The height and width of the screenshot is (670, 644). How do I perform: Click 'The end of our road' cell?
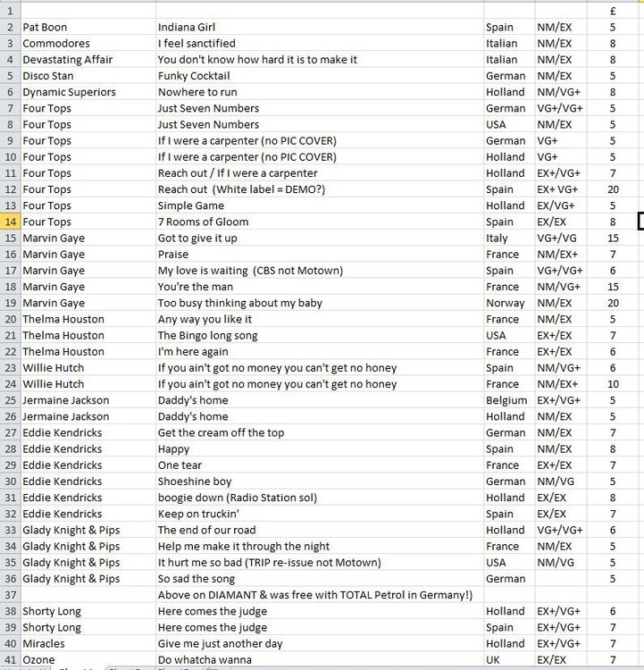point(320,531)
